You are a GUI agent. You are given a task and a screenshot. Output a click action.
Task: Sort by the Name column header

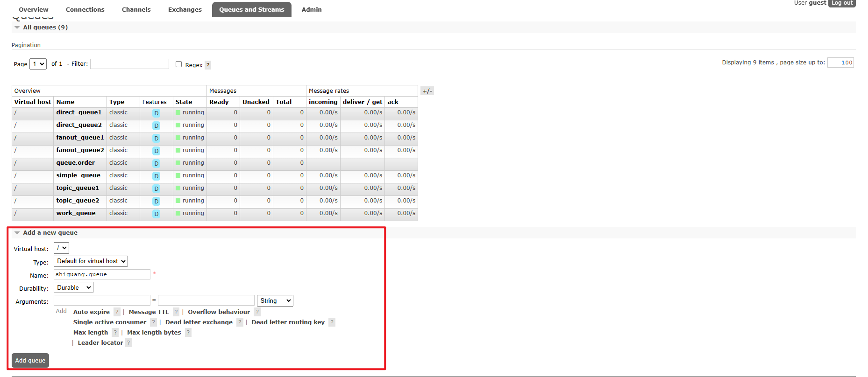(x=65, y=102)
